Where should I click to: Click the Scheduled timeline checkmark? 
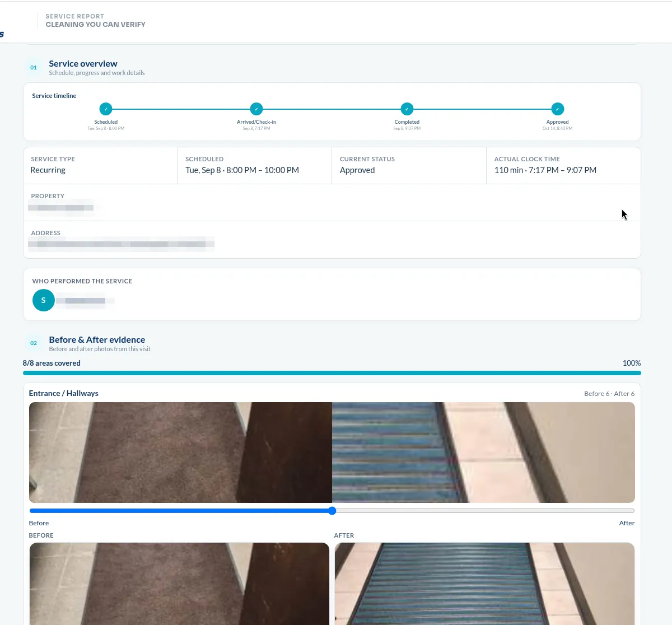106,109
